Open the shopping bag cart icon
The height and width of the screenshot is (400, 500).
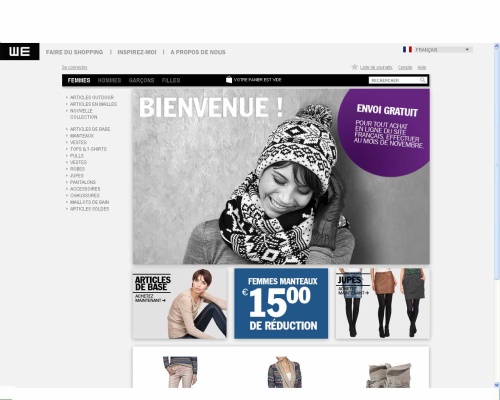click(229, 80)
